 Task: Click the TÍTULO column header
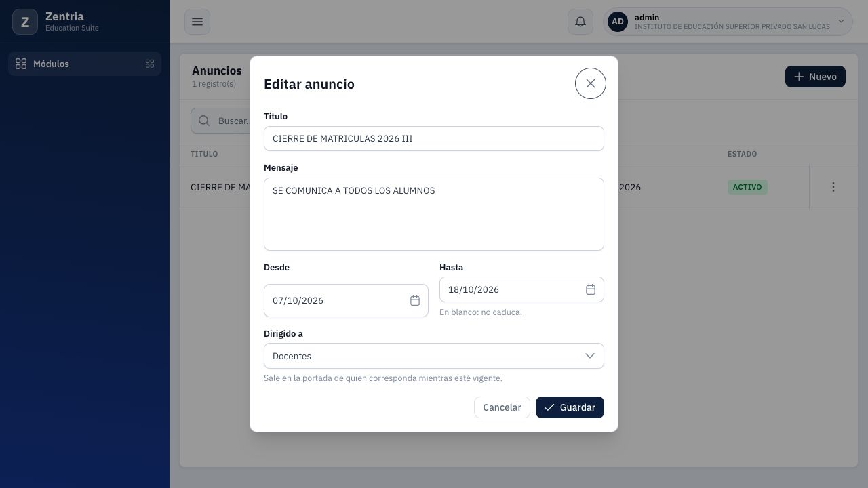(x=204, y=154)
